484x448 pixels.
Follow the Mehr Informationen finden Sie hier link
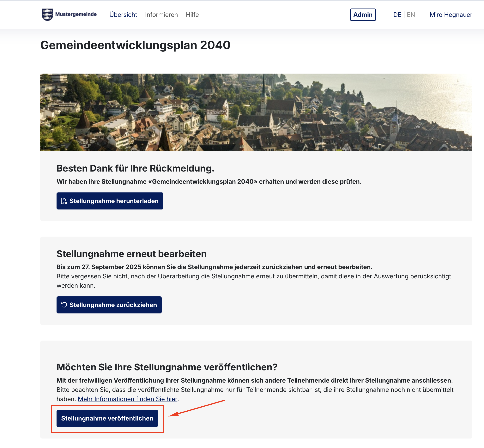127,399
